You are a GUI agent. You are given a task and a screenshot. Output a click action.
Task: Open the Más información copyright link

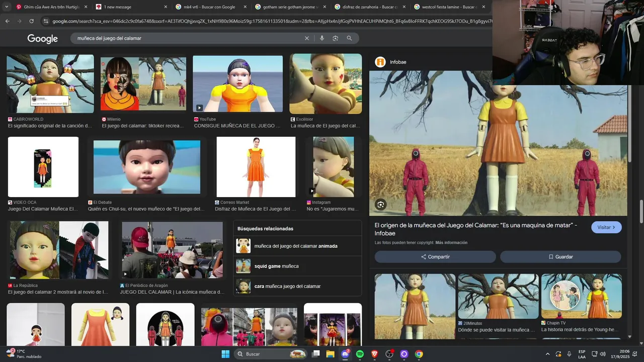point(451,242)
